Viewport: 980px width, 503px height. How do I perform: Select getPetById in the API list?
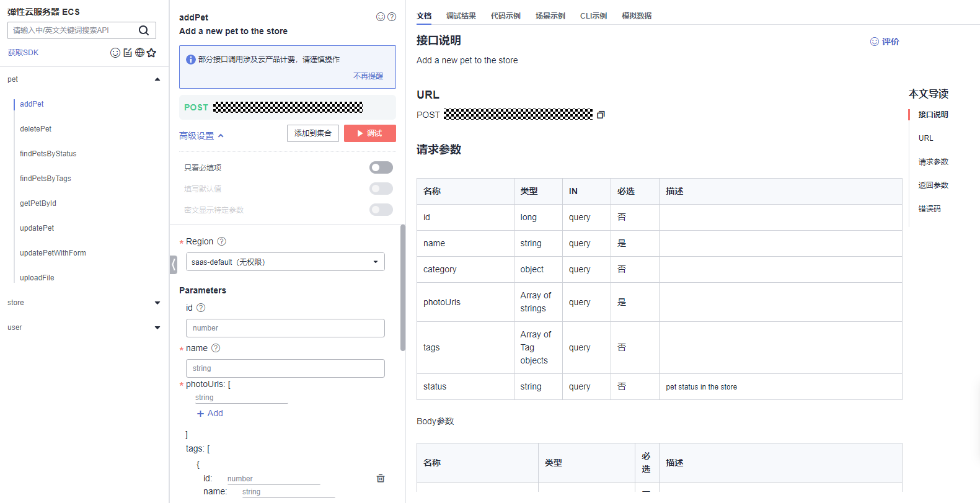pyautogui.click(x=38, y=203)
